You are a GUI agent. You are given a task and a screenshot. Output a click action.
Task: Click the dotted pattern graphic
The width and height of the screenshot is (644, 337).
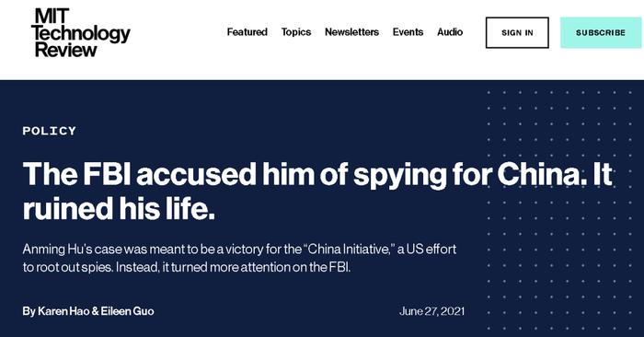tap(560, 210)
